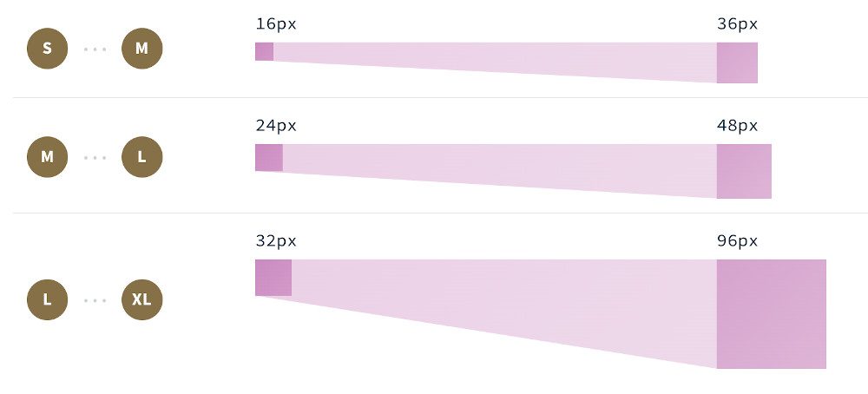This screenshot has width=868, height=394.
Task: Click the M badge in first row
Action: 141,49
